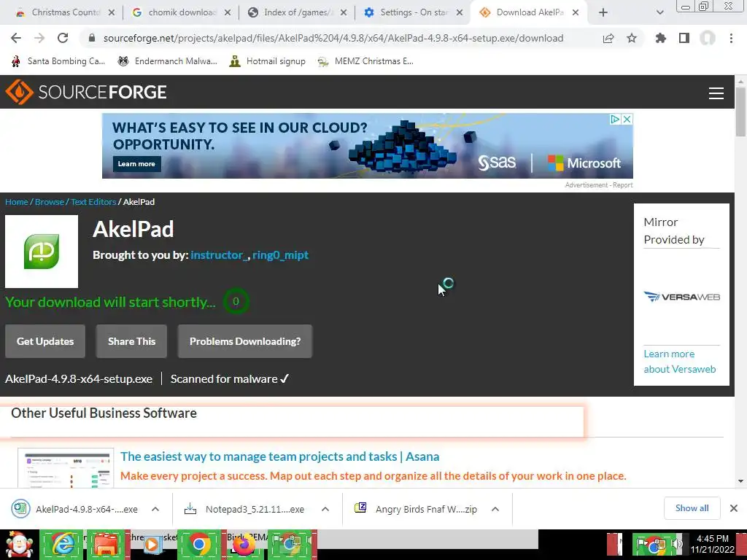The height and width of the screenshot is (560, 747).
Task: Close the Settings tab
Action: click(x=460, y=12)
